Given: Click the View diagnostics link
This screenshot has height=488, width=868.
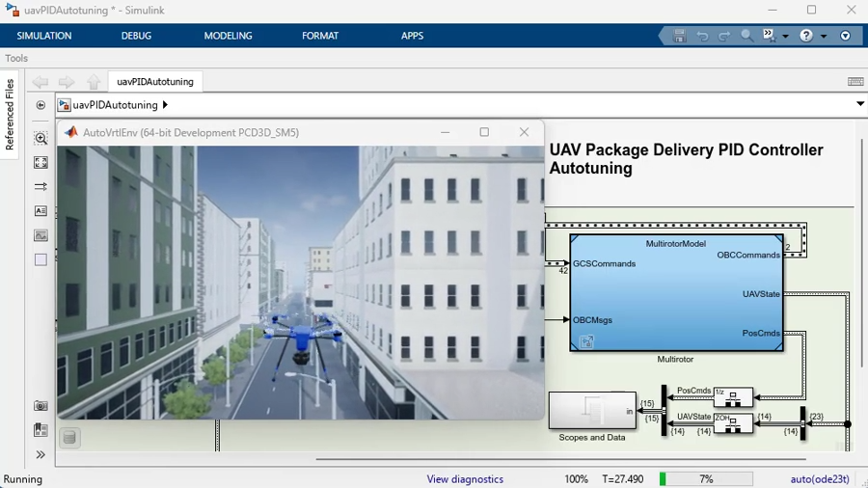Looking at the screenshot, I should (465, 479).
